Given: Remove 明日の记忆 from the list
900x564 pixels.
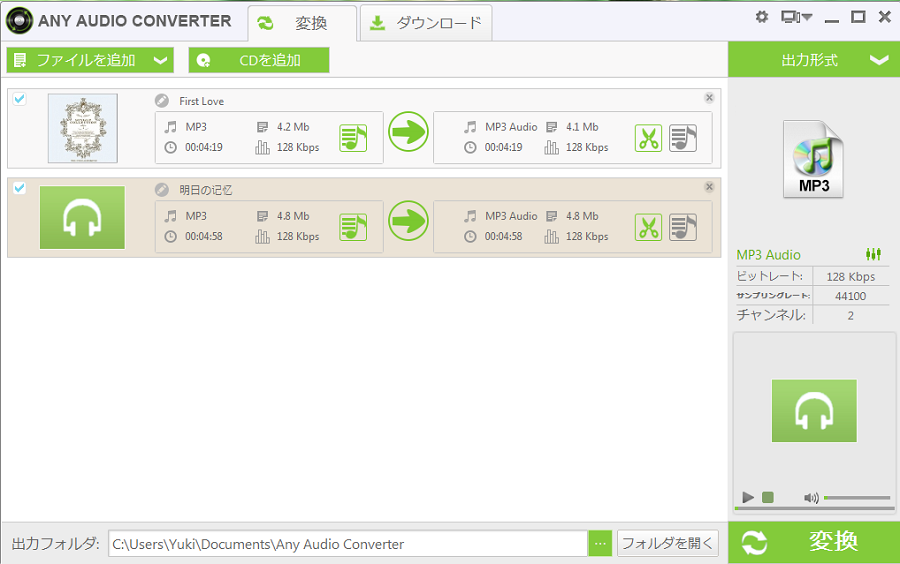Looking at the screenshot, I should [x=709, y=186].
